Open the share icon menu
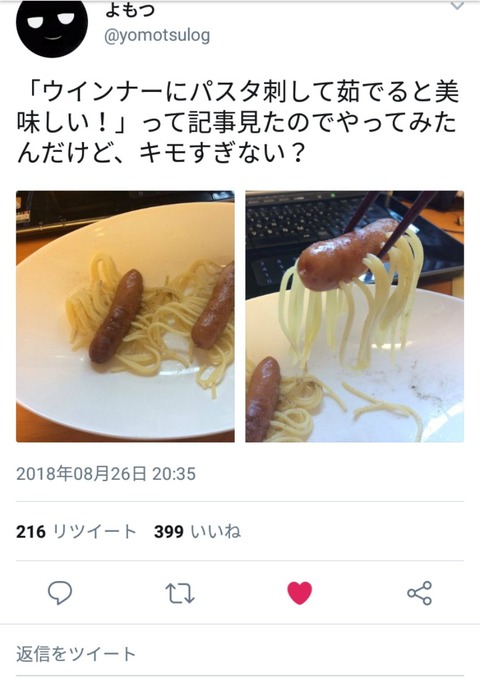Viewport: 480px width, 683px height. pyautogui.click(x=419, y=593)
